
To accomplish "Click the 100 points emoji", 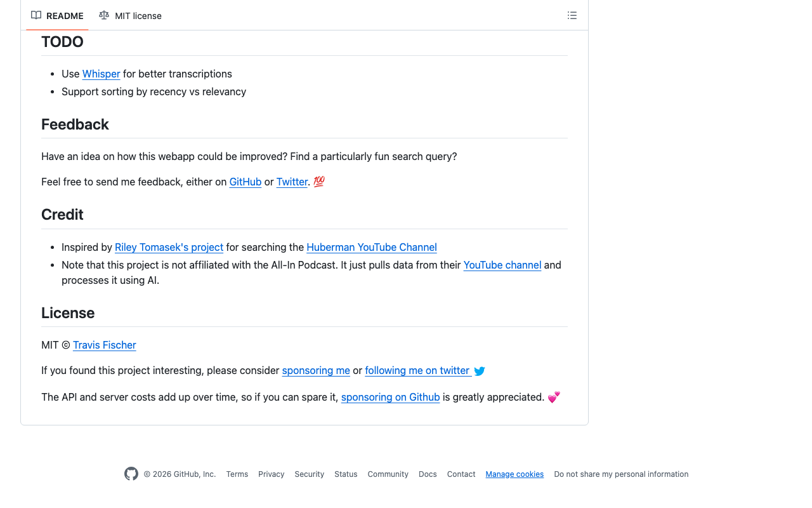I will [319, 182].
